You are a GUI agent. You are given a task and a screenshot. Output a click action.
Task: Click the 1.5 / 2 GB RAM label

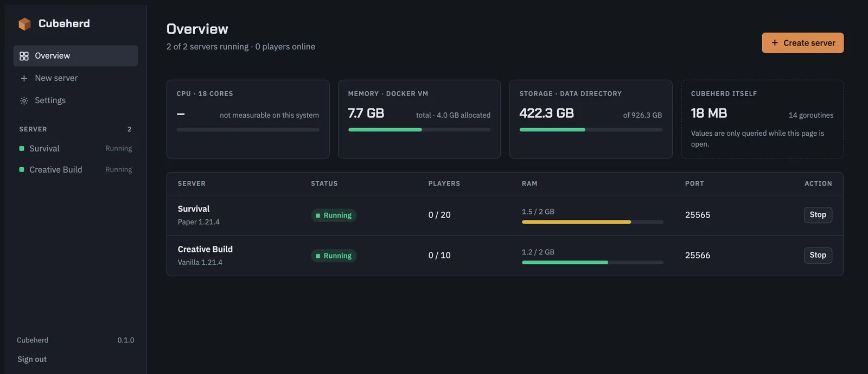click(538, 212)
